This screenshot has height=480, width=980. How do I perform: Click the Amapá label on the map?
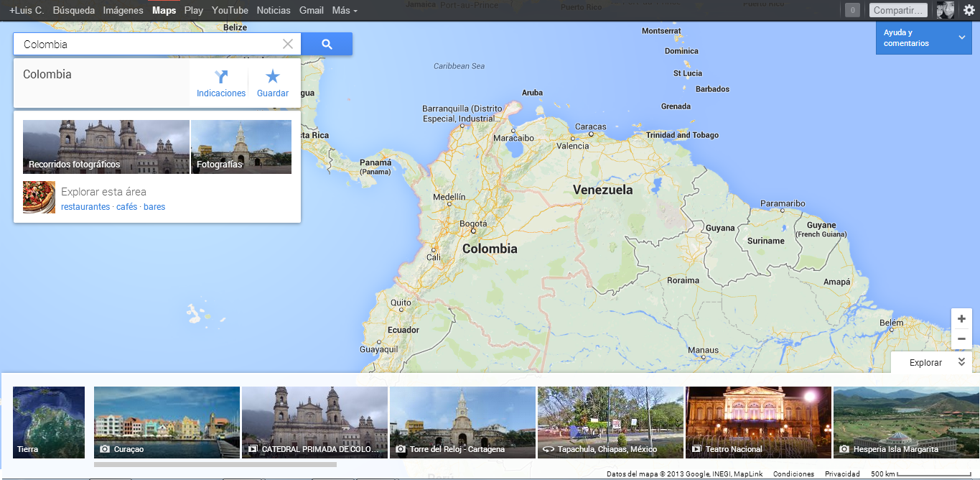pyautogui.click(x=836, y=282)
